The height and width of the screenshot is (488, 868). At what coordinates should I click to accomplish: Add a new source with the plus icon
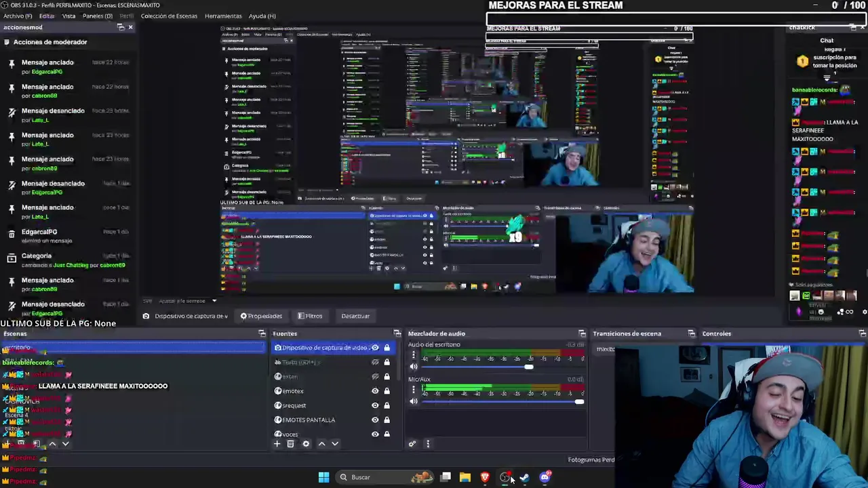tap(277, 444)
